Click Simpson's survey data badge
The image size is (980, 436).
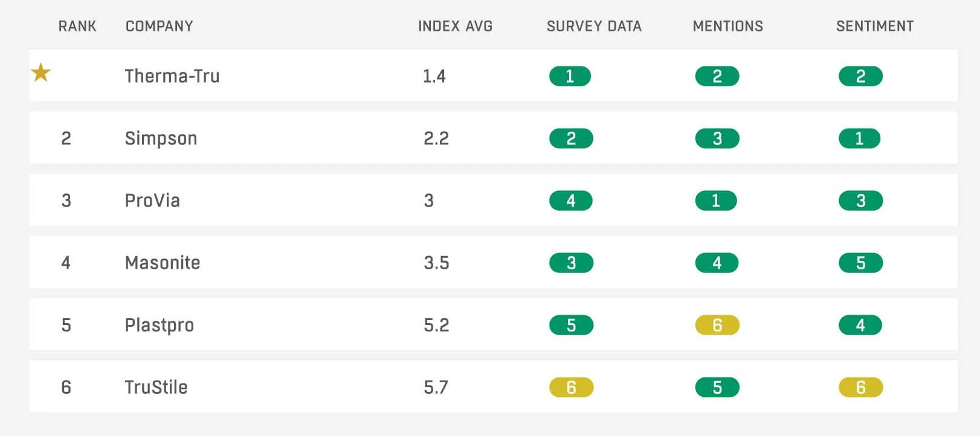[571, 138]
